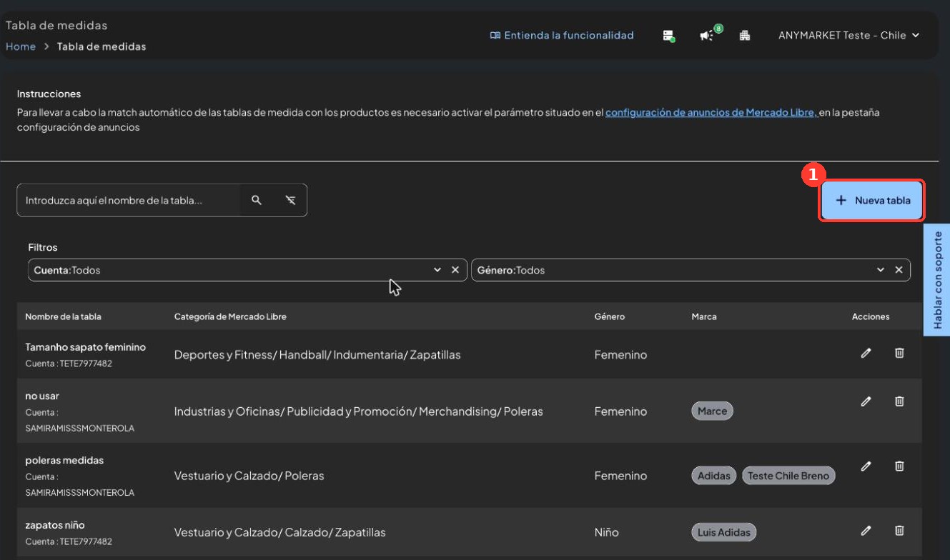Delete the poleras medidas table
The height and width of the screenshot is (560, 950).
click(899, 466)
